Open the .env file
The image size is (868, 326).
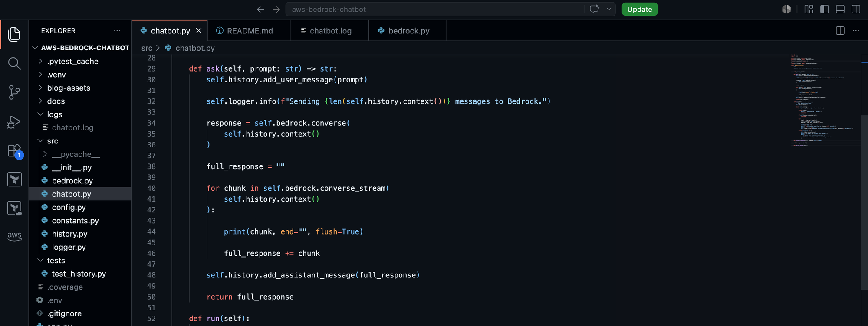point(80,300)
